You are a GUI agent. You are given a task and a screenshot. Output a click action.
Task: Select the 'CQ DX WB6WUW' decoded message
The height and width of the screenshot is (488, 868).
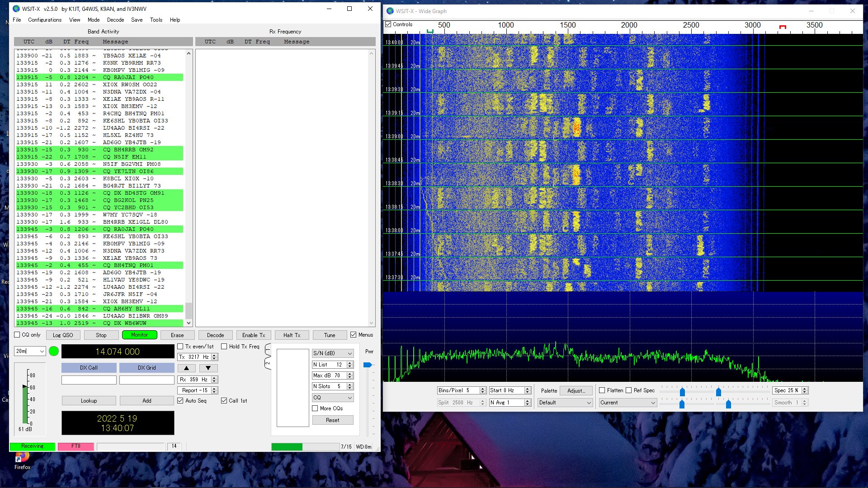[99, 323]
